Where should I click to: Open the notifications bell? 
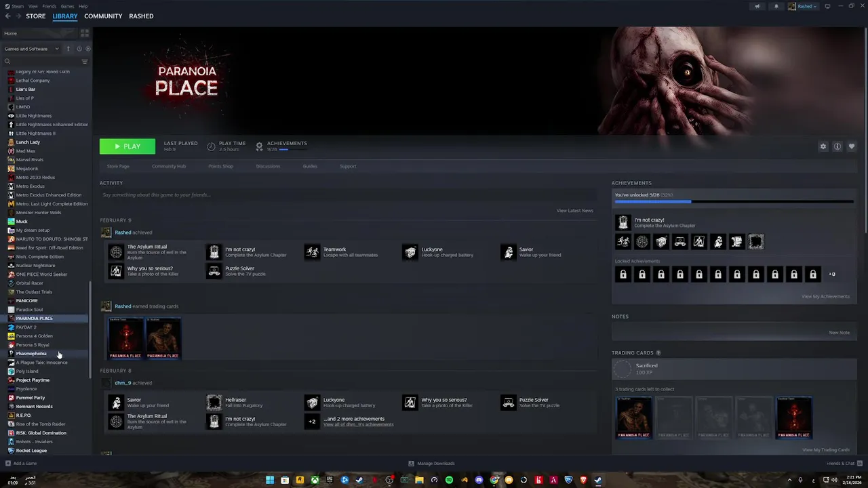(x=776, y=6)
